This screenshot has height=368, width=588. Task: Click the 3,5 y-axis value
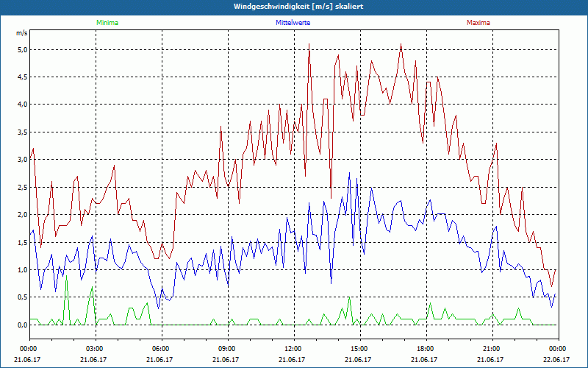click(24, 132)
